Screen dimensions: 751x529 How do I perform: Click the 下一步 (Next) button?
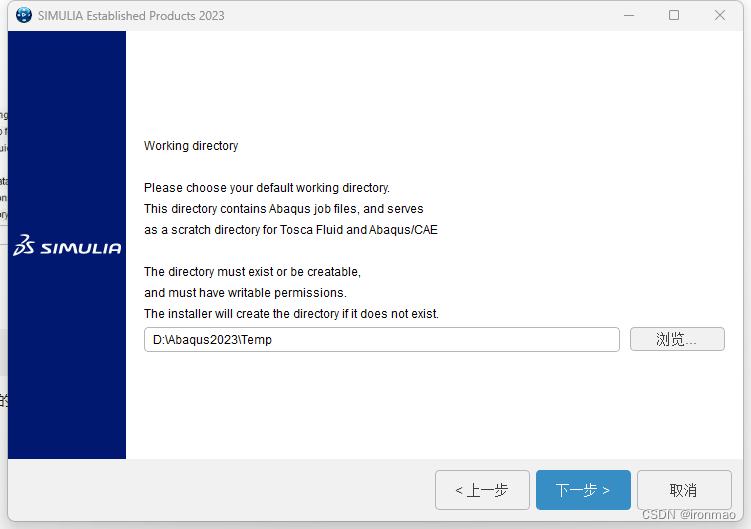pyautogui.click(x=583, y=490)
